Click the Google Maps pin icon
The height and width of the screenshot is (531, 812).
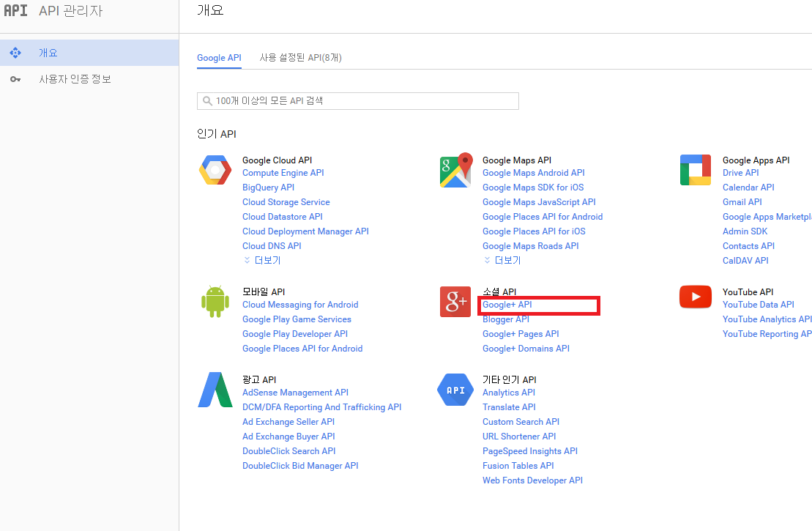[455, 171]
